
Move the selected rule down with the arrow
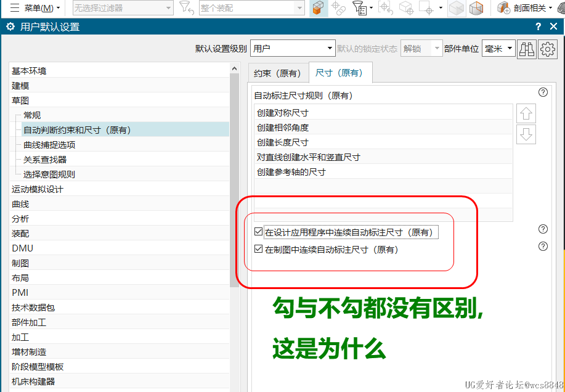click(526, 134)
